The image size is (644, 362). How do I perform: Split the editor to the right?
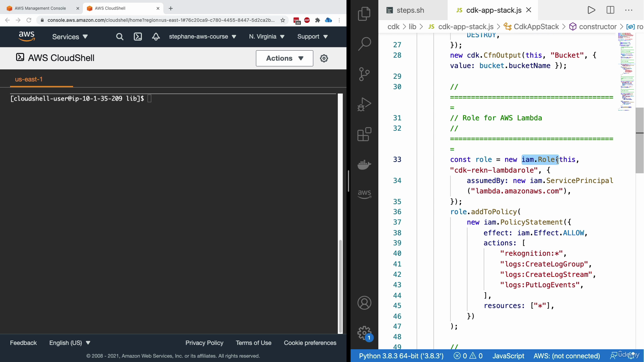click(610, 10)
